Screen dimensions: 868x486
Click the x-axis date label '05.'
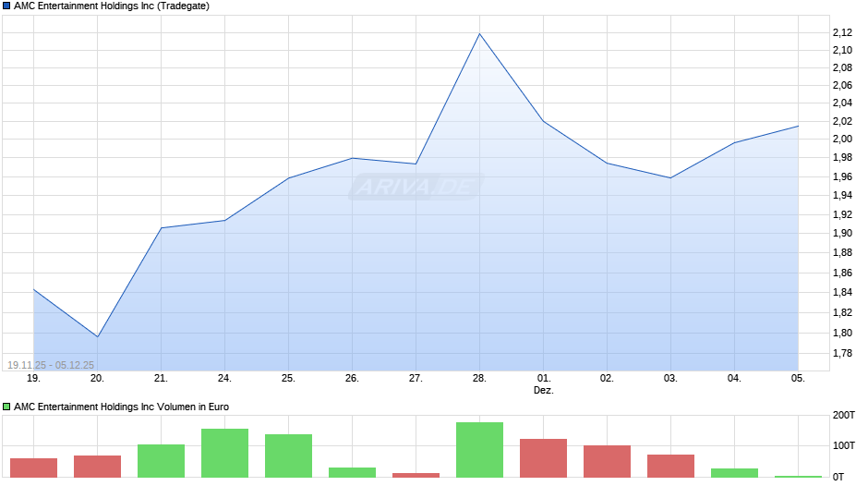[798, 379]
